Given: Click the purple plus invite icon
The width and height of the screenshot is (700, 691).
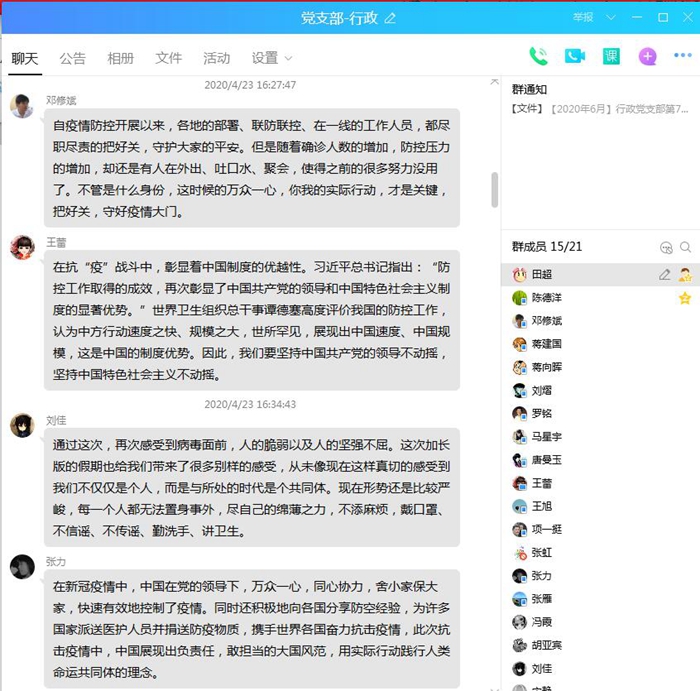Looking at the screenshot, I should (x=648, y=57).
